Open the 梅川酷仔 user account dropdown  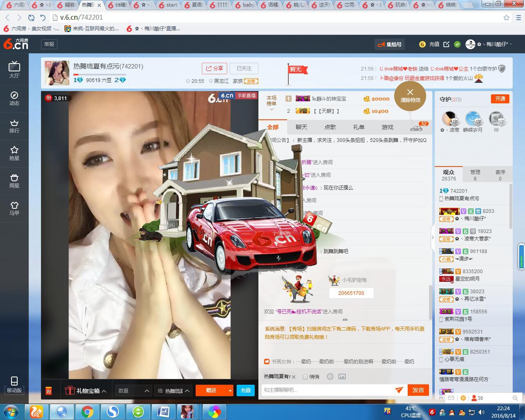(489, 44)
